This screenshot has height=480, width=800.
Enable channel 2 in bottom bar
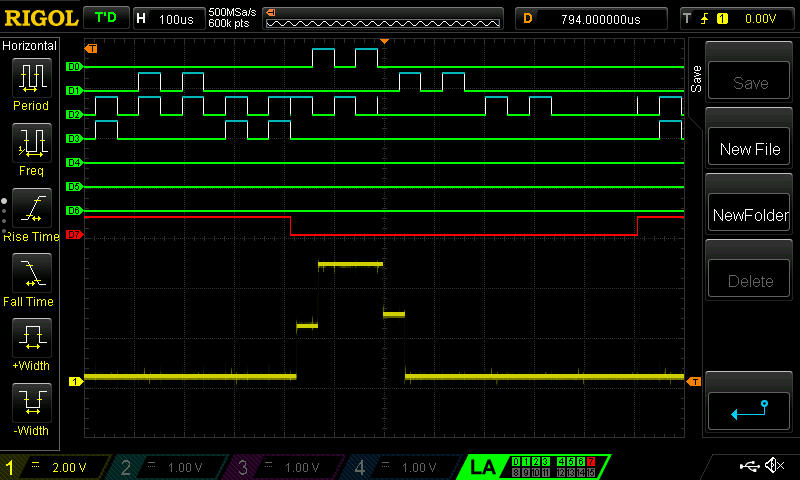pyautogui.click(x=170, y=467)
